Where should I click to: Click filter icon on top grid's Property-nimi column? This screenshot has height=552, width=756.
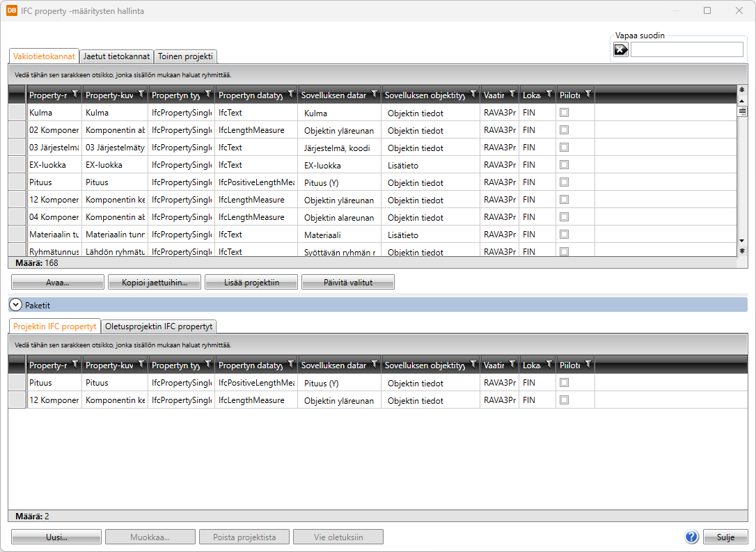tap(74, 94)
